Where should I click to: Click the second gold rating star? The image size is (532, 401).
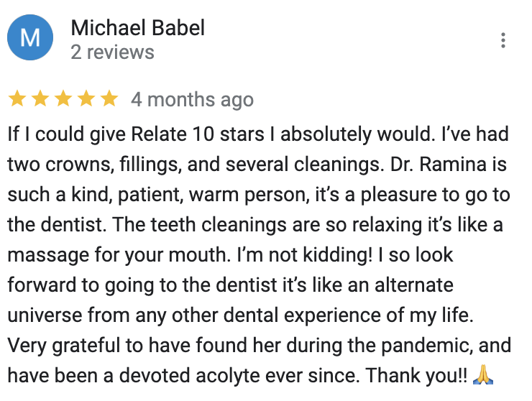click(40, 99)
